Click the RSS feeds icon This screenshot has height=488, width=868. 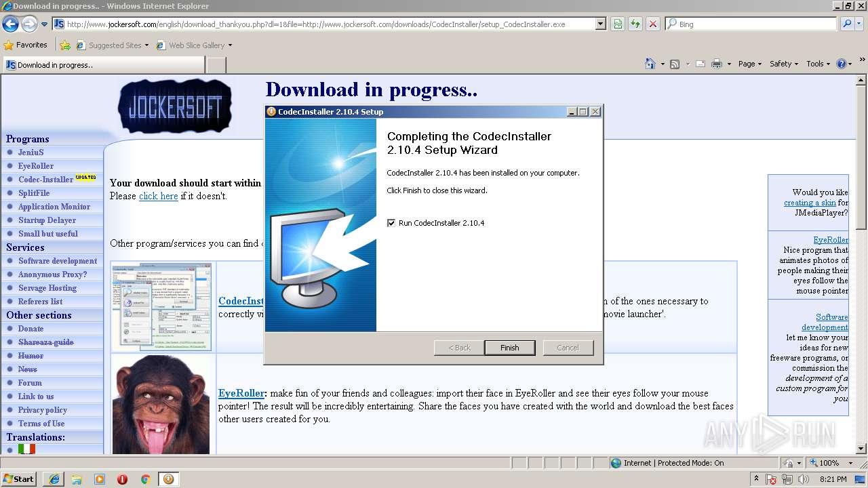675,64
